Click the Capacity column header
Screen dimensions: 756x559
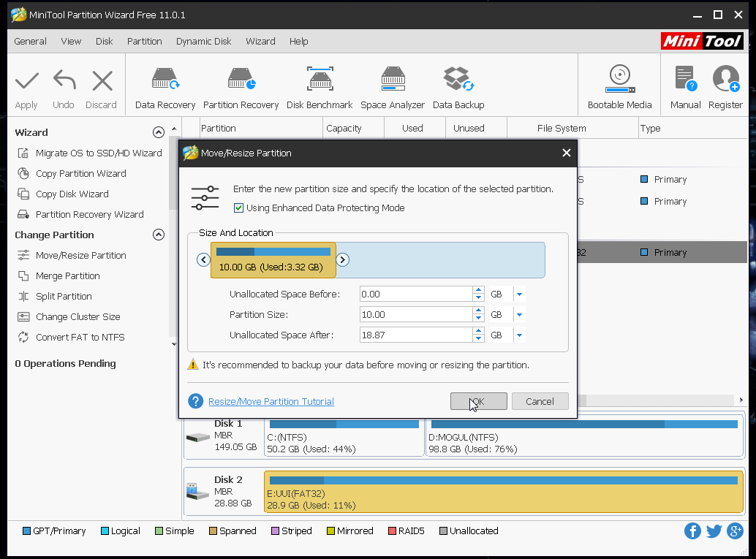pos(353,128)
